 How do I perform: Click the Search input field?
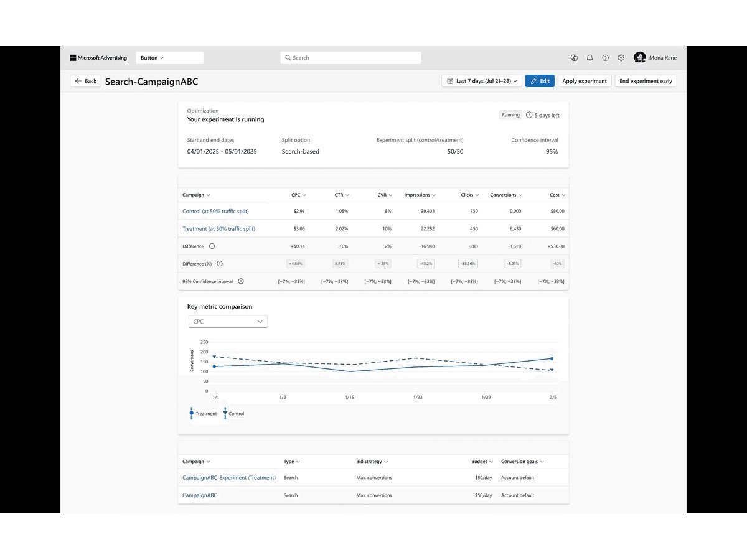[350, 58]
